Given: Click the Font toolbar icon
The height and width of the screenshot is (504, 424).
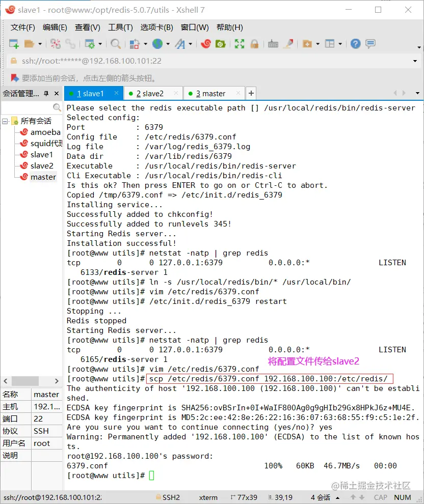Looking at the screenshot, I should (180, 44).
